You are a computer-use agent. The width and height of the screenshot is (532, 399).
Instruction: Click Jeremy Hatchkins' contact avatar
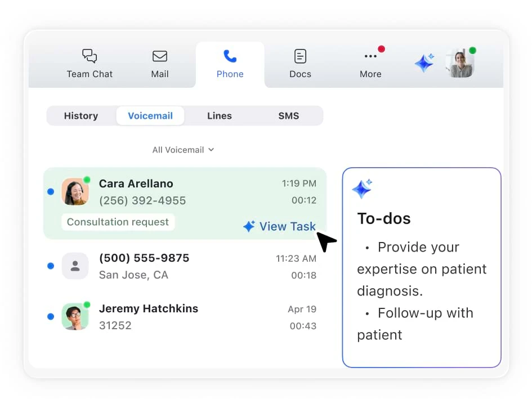point(75,316)
